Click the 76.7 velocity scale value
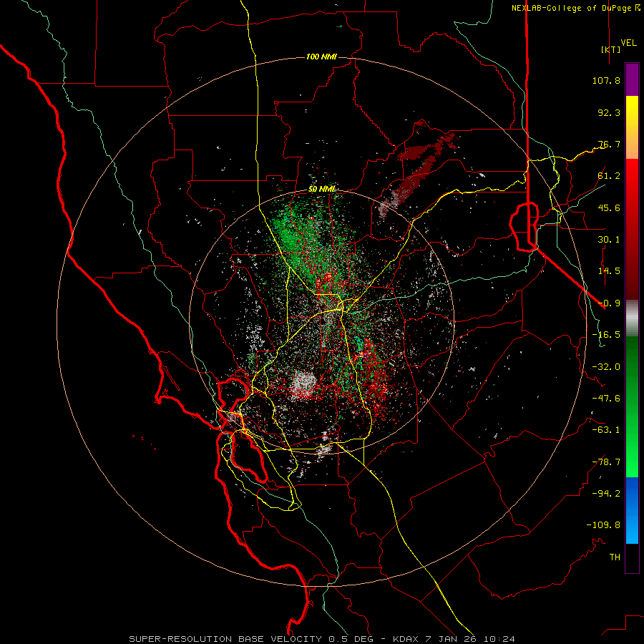Screen dimensions: 644x644 pos(609,144)
